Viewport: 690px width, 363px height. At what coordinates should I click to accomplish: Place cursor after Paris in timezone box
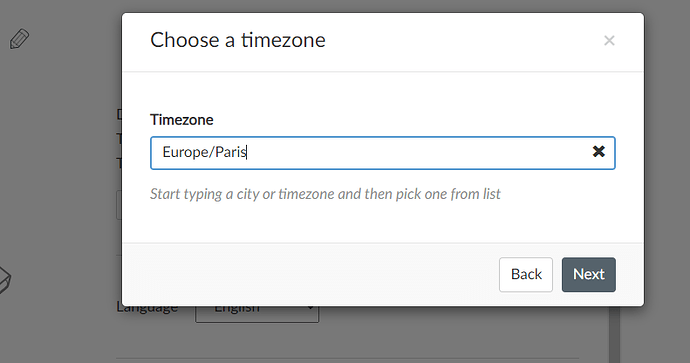click(x=247, y=152)
